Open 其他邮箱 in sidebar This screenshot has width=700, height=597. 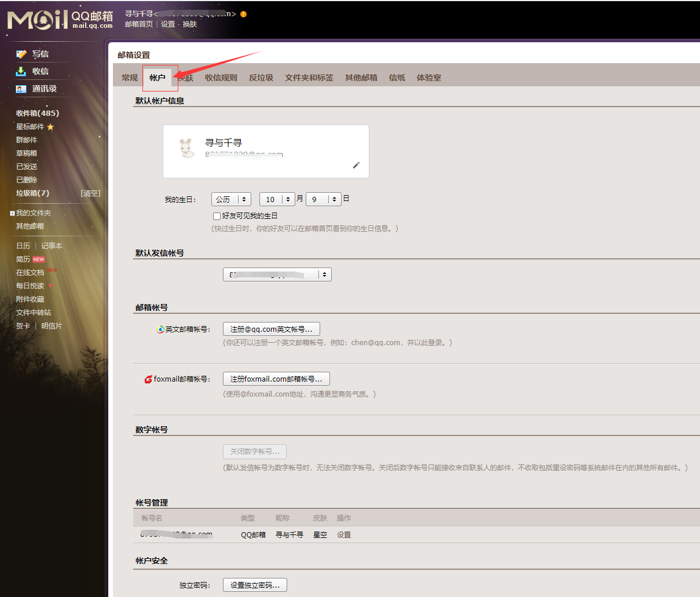[x=30, y=226]
